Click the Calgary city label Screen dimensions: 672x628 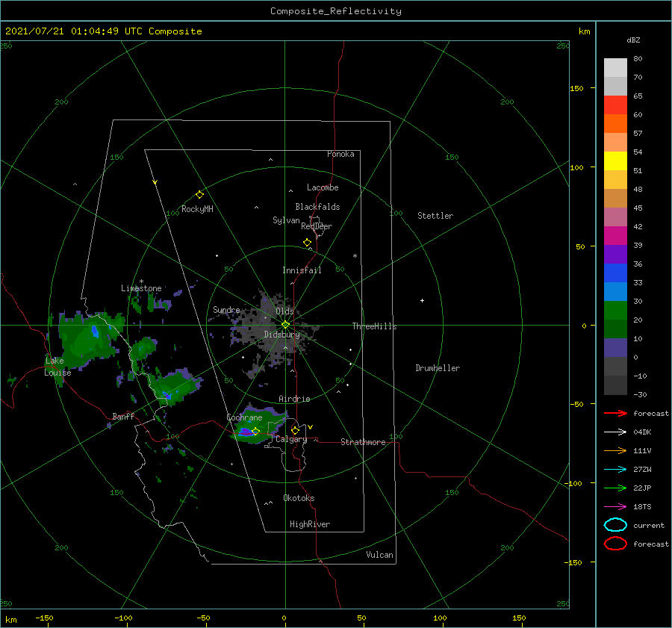click(x=291, y=439)
